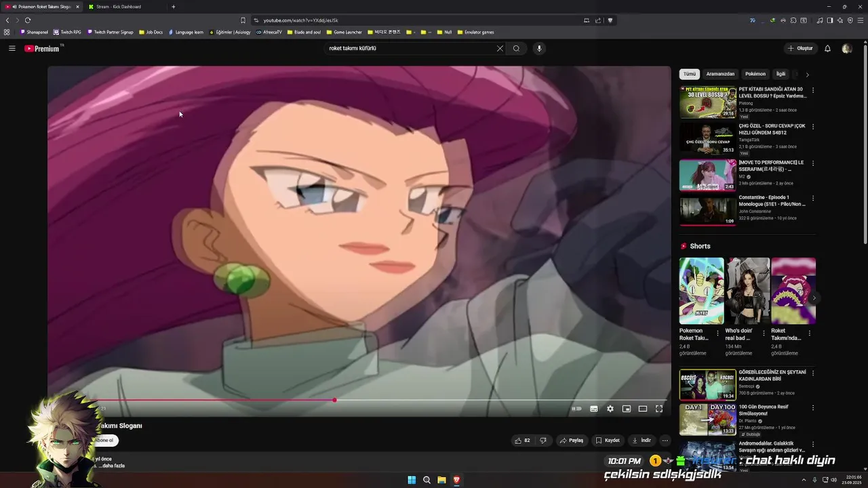The height and width of the screenshot is (488, 868).
Task: Open the Twitch RPG bookmark
Action: [67, 32]
